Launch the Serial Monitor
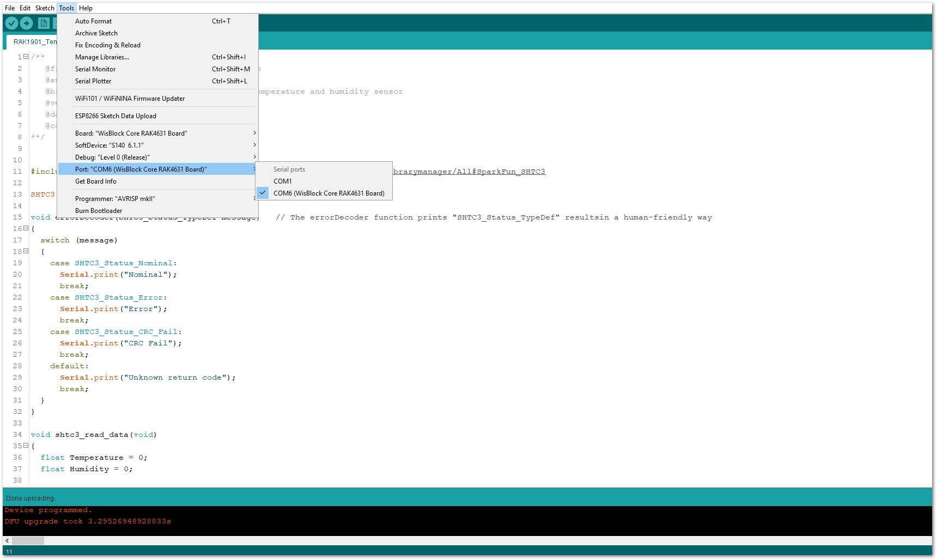This screenshot has height=560, width=937. pyautogui.click(x=157, y=69)
